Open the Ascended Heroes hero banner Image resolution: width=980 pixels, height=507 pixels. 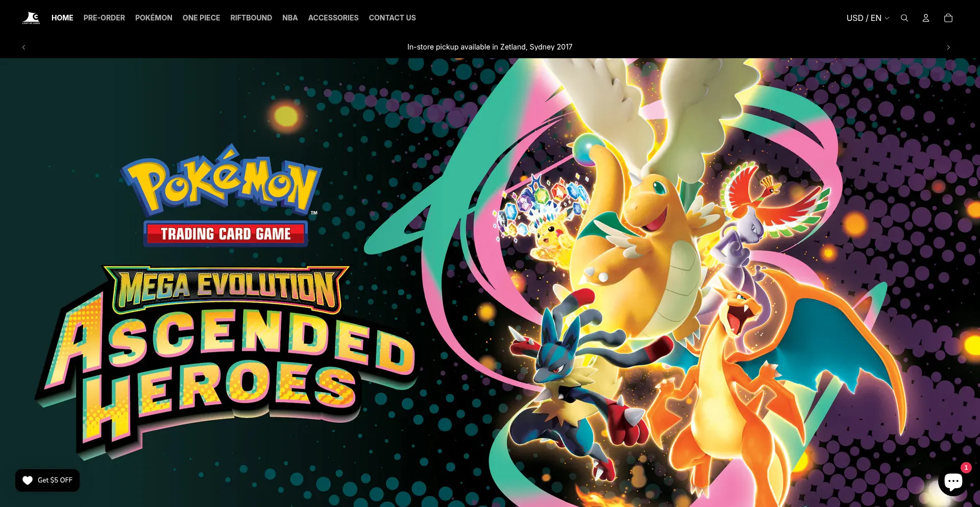[x=490, y=282]
